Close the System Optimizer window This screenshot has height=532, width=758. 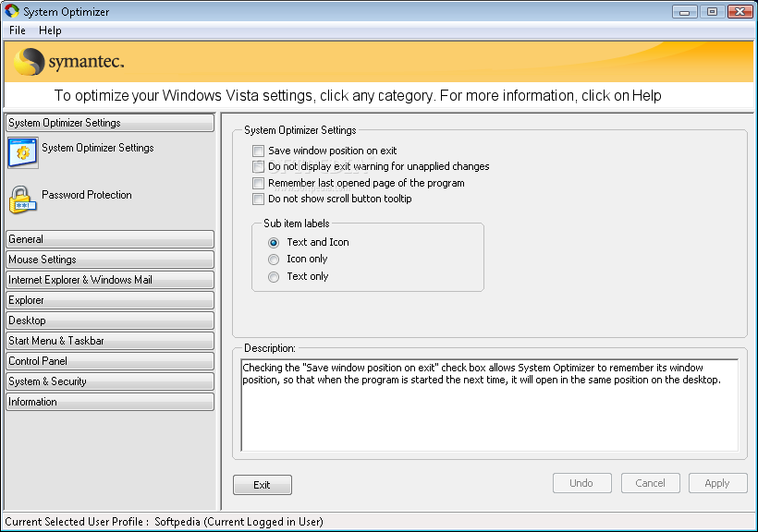(740, 12)
